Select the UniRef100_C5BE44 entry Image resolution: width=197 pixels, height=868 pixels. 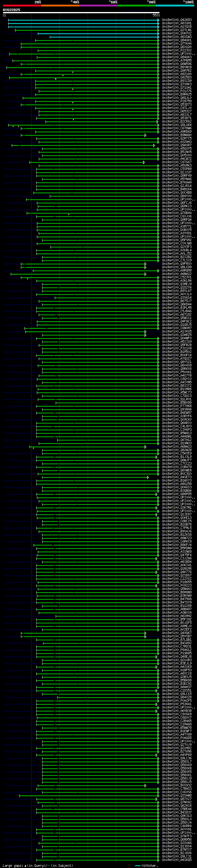(177, 809)
